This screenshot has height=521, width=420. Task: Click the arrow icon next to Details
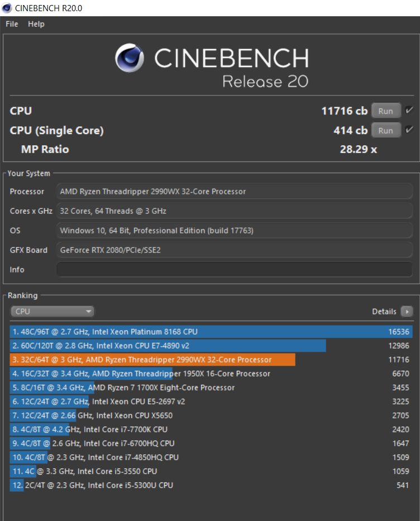tap(407, 312)
